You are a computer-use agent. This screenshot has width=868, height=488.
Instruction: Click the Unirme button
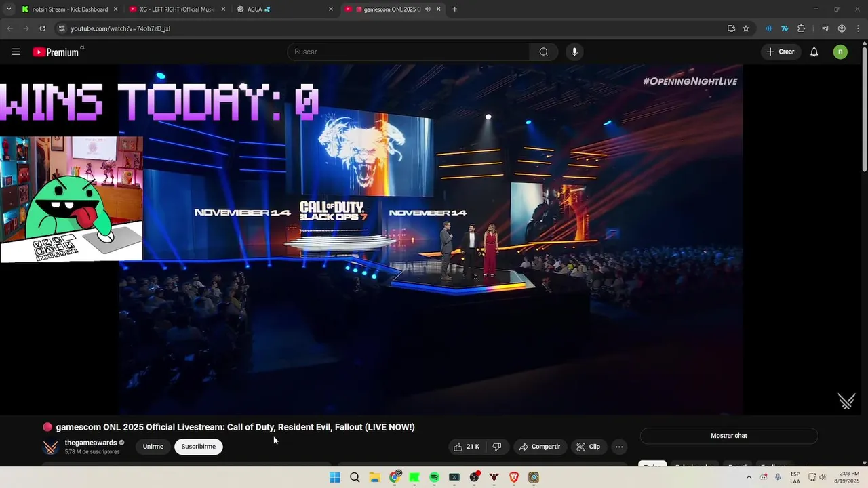coord(153,447)
